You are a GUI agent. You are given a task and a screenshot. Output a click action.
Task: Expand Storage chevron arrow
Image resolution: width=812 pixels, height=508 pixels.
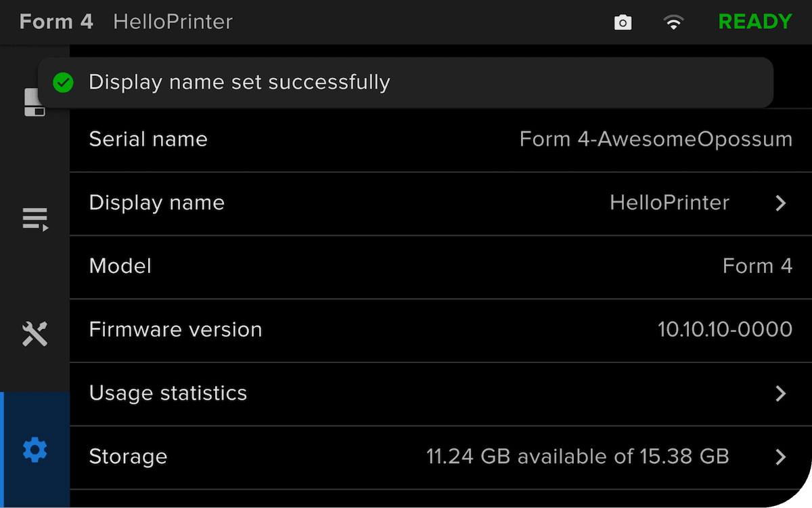click(x=781, y=457)
